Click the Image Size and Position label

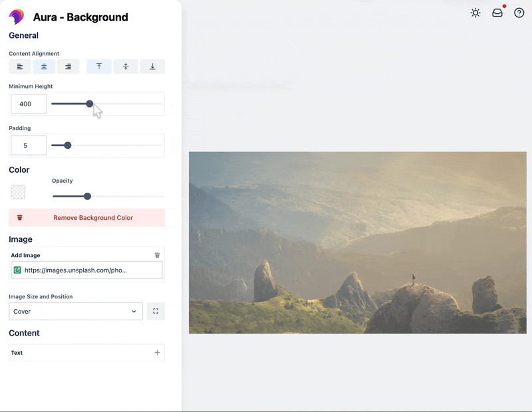tap(41, 297)
